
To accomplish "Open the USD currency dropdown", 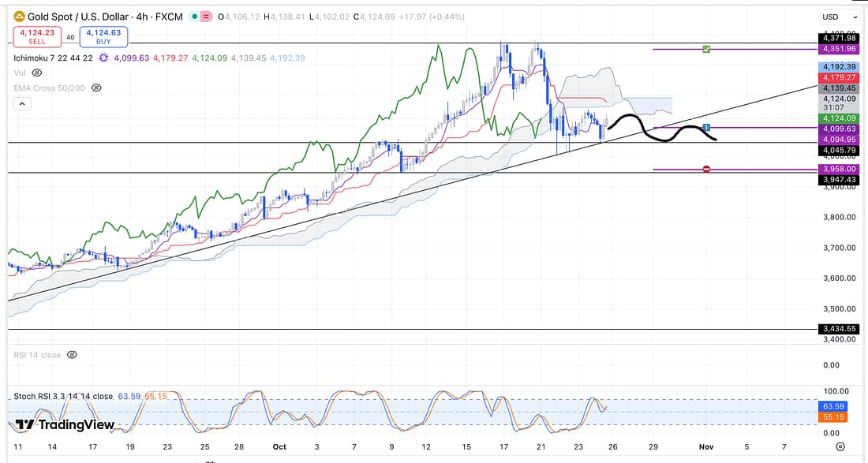I will (839, 17).
